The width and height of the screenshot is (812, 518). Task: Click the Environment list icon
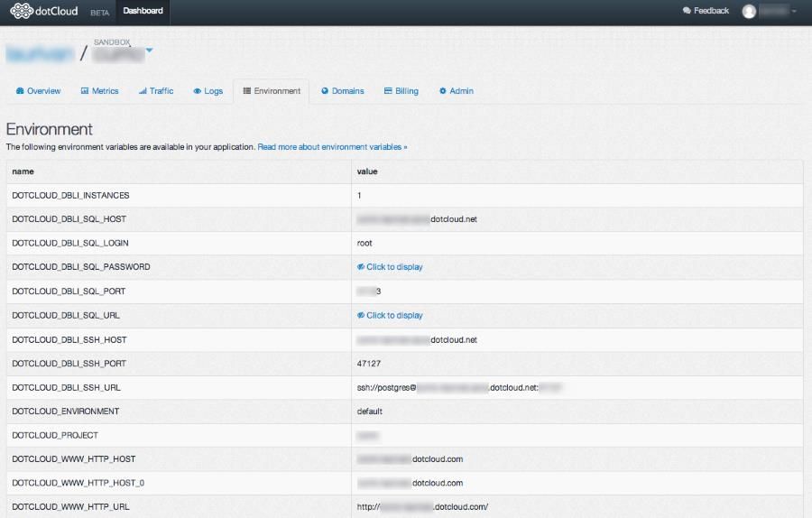click(247, 90)
